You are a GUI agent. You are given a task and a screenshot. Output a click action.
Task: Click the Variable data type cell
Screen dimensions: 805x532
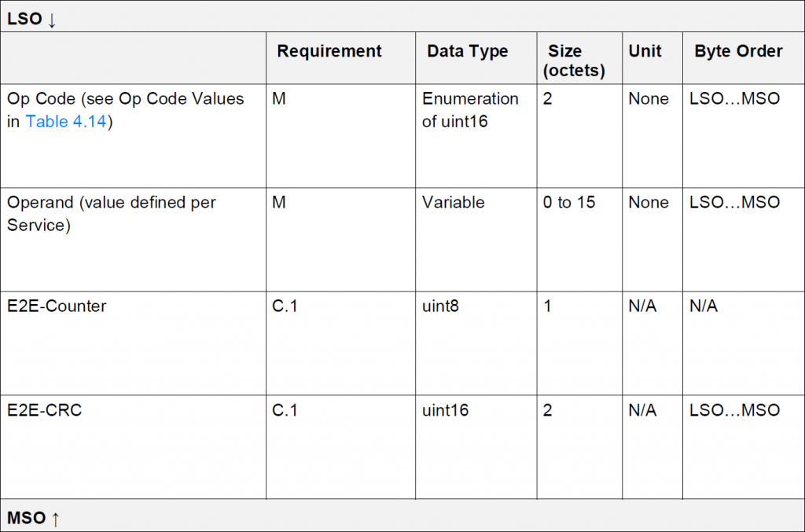(x=454, y=203)
